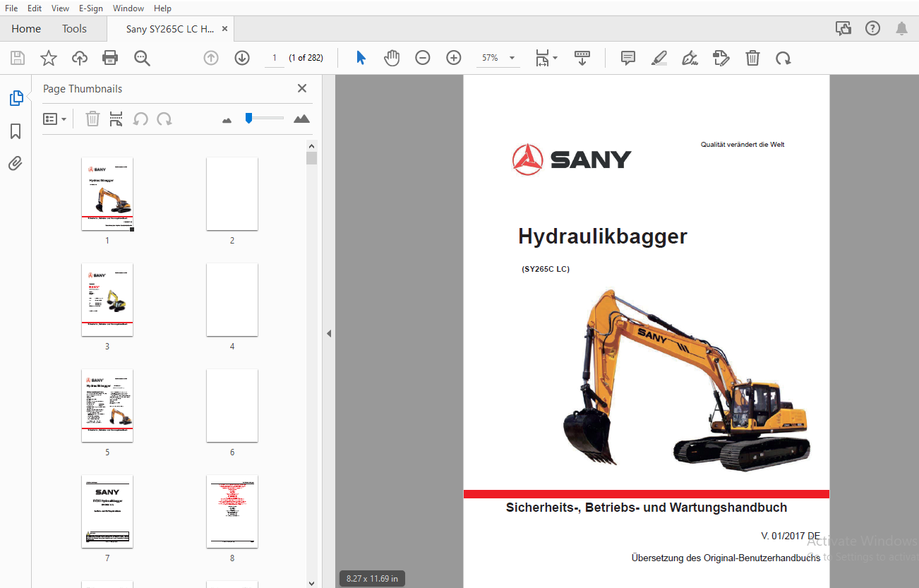Enlarge thumbnail size with large mountain icon
The image size is (919, 588).
click(301, 119)
